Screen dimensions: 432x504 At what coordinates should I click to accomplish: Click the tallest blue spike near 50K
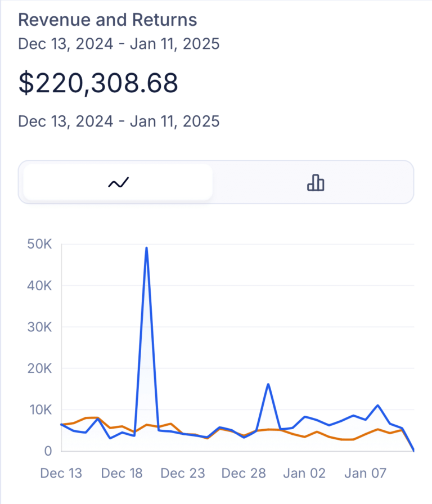(146, 249)
